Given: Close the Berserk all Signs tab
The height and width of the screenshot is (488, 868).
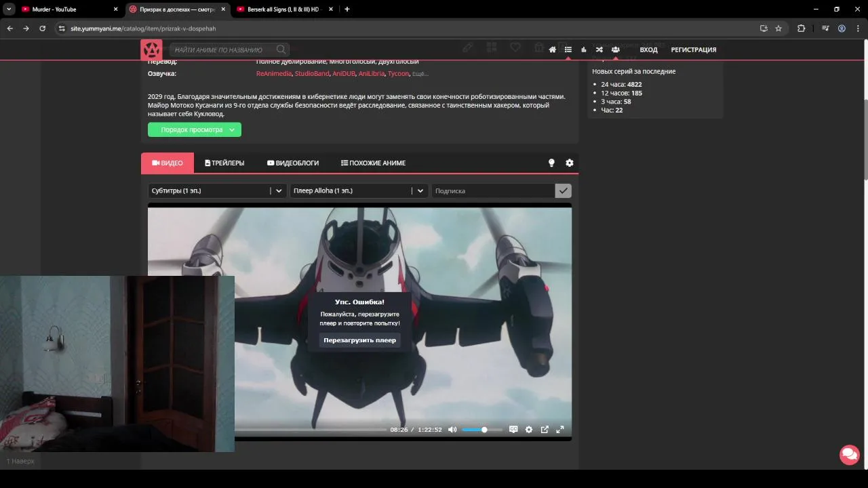Looking at the screenshot, I should tap(330, 9).
